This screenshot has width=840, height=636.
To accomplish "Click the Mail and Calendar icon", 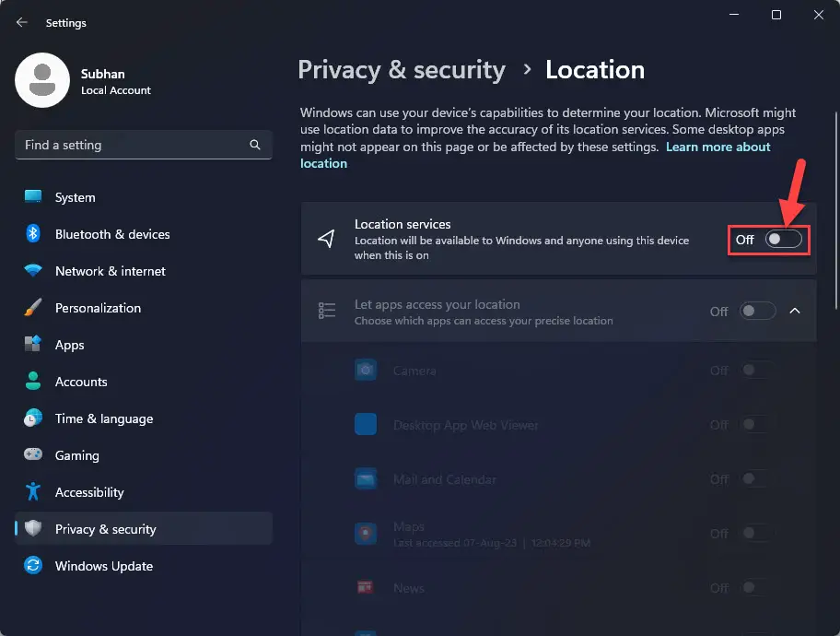I will click(x=366, y=479).
